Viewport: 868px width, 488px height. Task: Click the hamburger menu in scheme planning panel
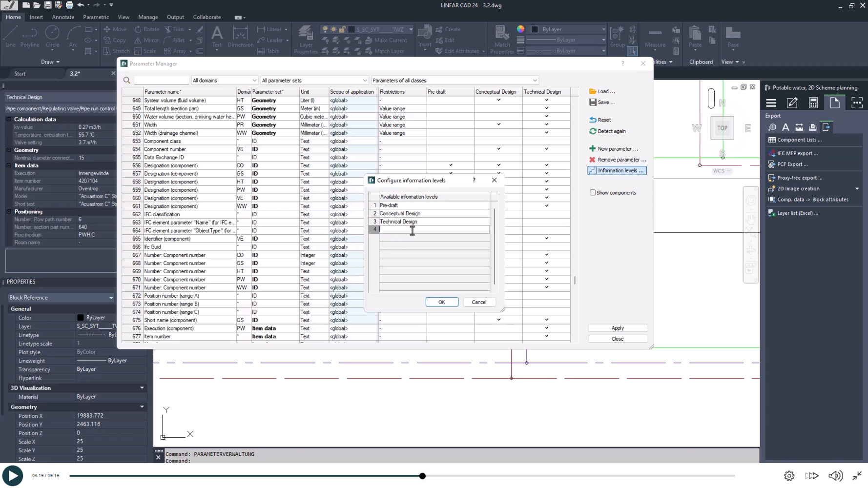pyautogui.click(x=771, y=103)
